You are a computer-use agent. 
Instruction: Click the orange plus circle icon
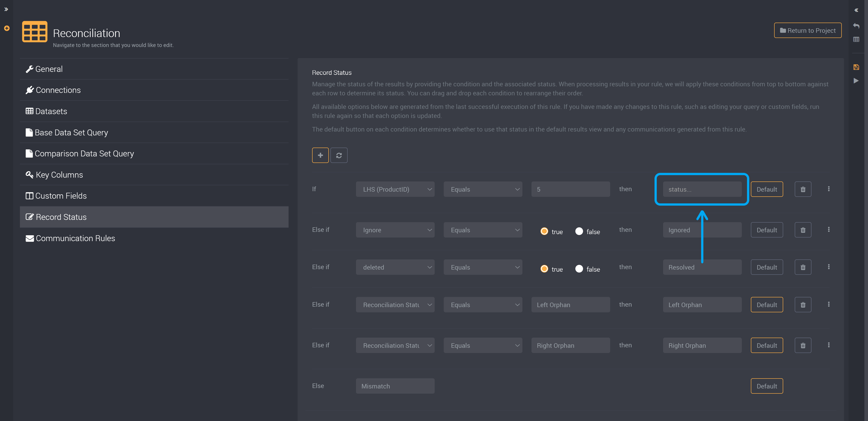7,28
